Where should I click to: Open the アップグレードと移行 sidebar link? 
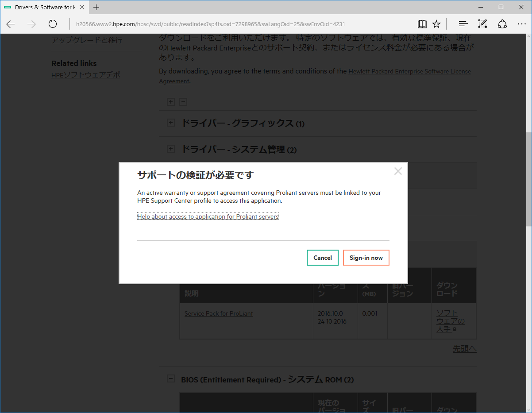tap(87, 40)
